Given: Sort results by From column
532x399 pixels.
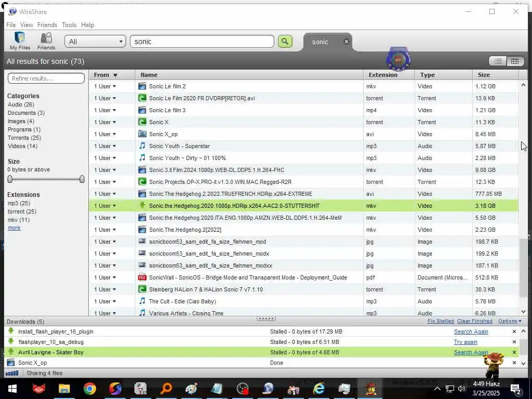Looking at the screenshot, I should (112, 75).
